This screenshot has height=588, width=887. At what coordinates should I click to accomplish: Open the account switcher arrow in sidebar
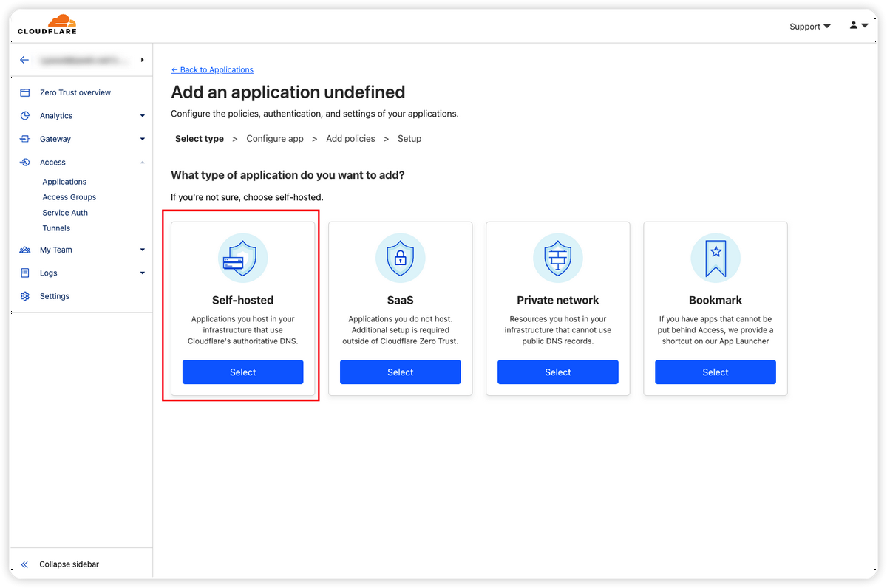coord(142,60)
